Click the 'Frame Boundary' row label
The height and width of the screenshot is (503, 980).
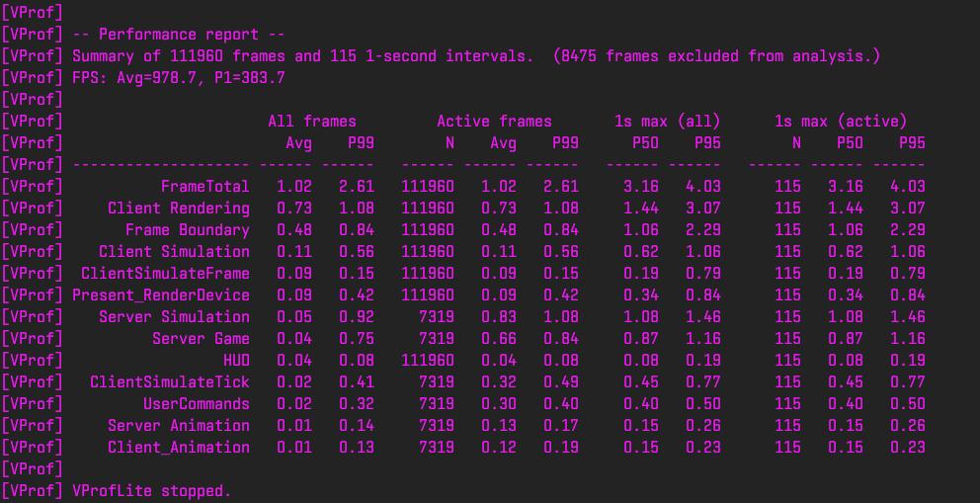(188, 230)
